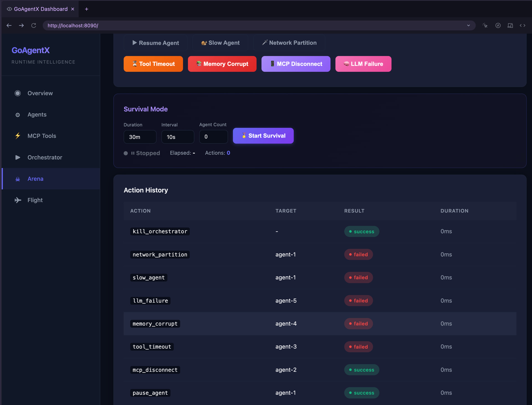The height and width of the screenshot is (405, 532).
Task: Click the cursor sparkle toolbar icon
Action: pos(485,25)
